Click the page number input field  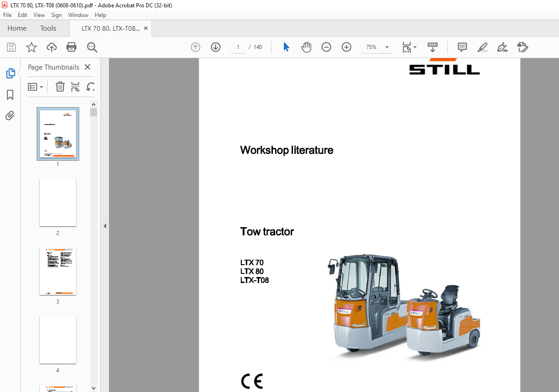coord(238,47)
